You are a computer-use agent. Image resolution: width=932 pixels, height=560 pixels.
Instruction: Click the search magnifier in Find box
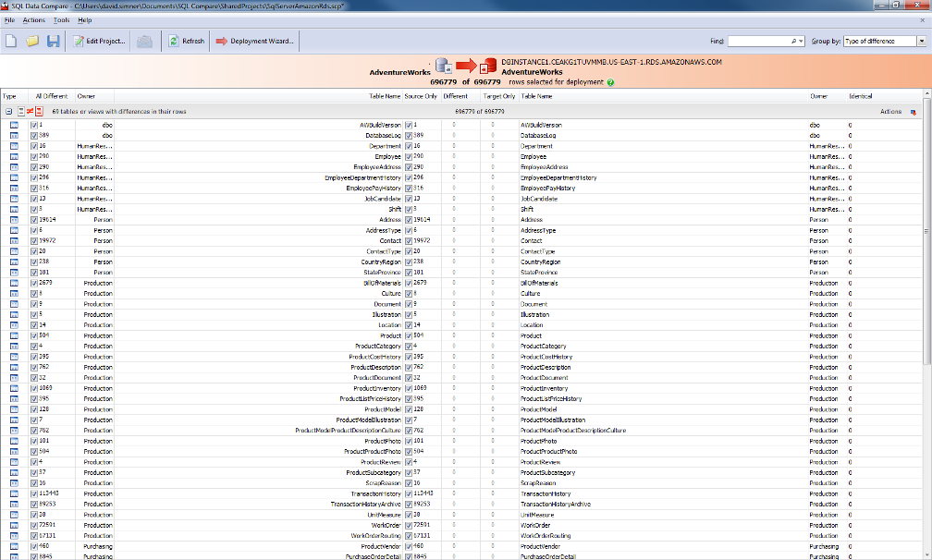tap(793, 41)
